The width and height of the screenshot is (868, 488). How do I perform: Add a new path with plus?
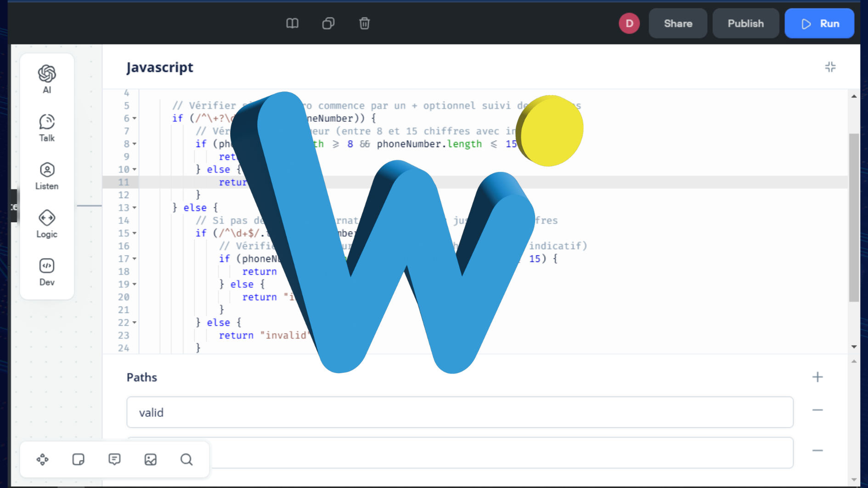point(817,377)
